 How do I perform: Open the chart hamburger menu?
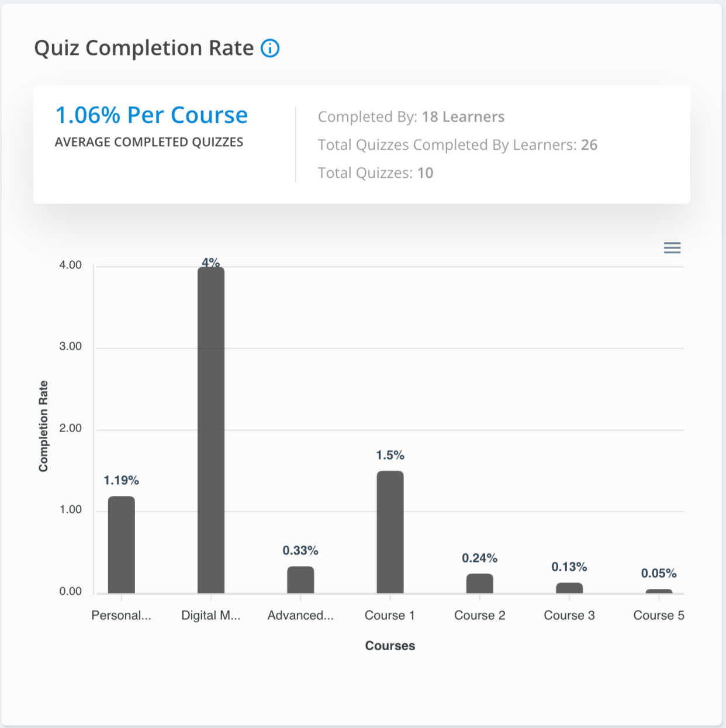pos(672,248)
